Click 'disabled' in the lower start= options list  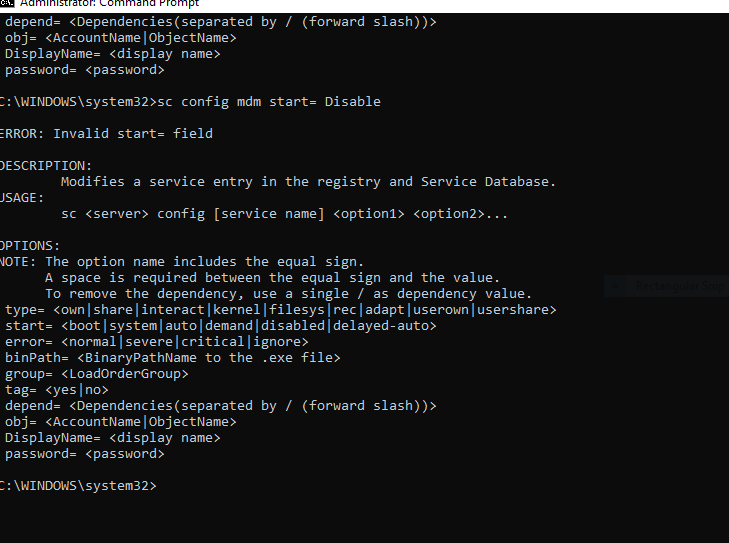(292, 326)
